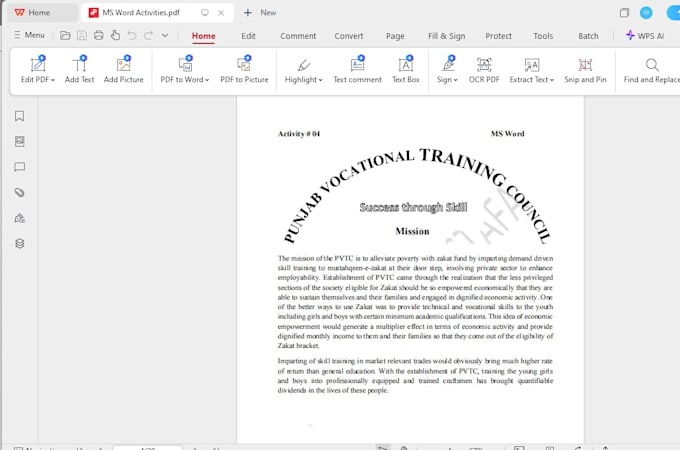Click the 'Activity # 04' header text
Screen dimensions: 680x450
[x=299, y=134]
